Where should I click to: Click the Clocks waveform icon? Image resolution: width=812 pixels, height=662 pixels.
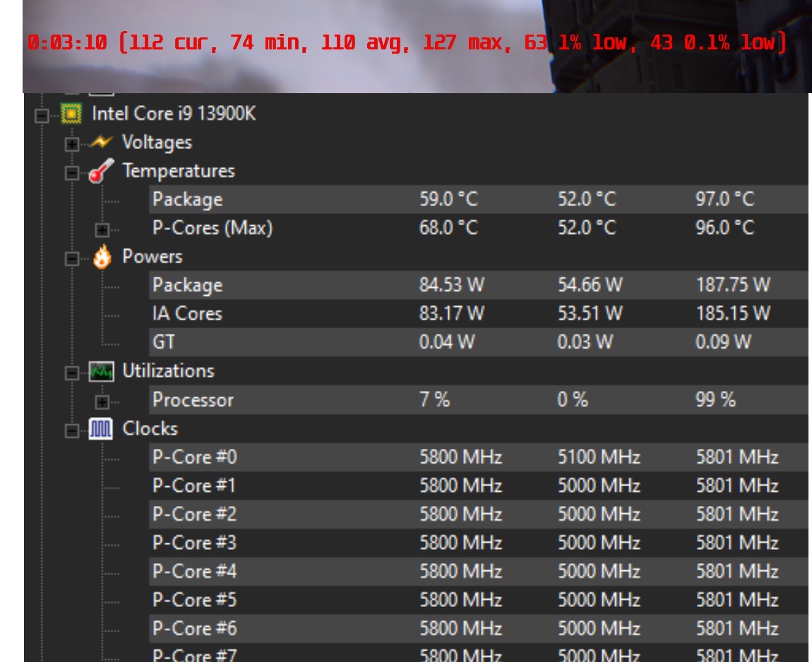(x=100, y=428)
